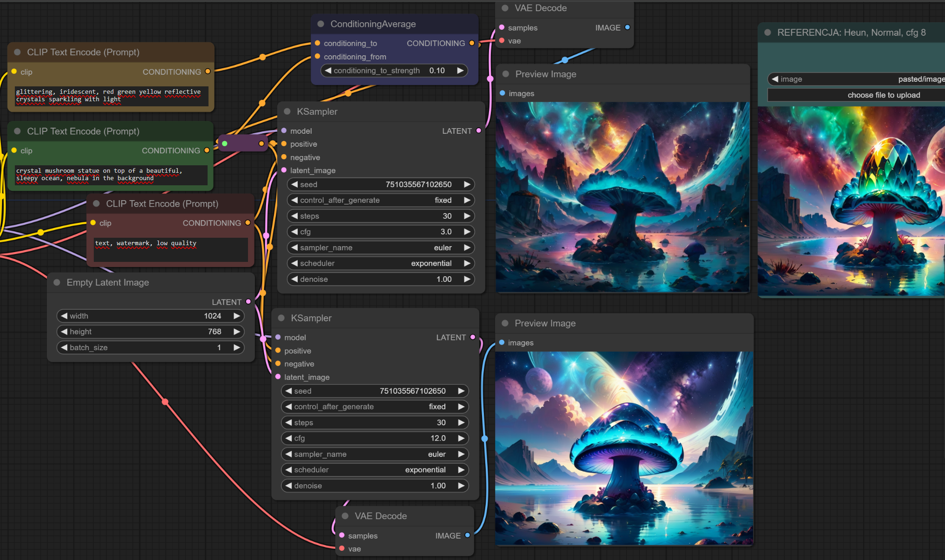Decrease width in Empty Latent Image
The image size is (945, 560).
pyautogui.click(x=65, y=316)
